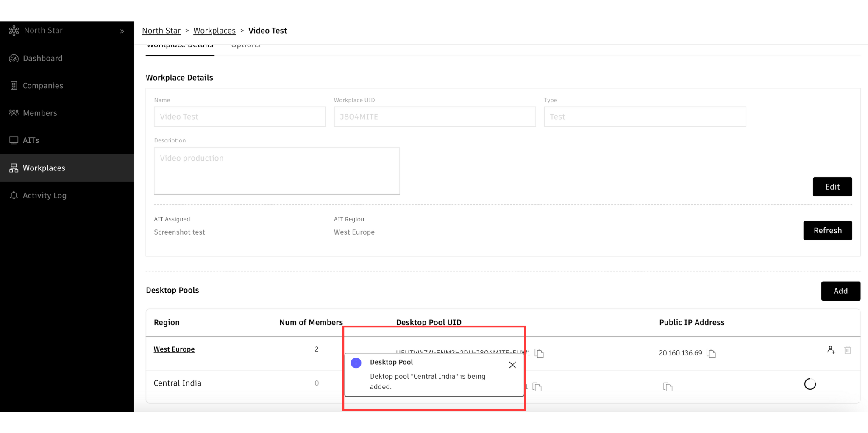The width and height of the screenshot is (868, 433).
Task: Refresh the AIT assignment details
Action: tap(827, 230)
